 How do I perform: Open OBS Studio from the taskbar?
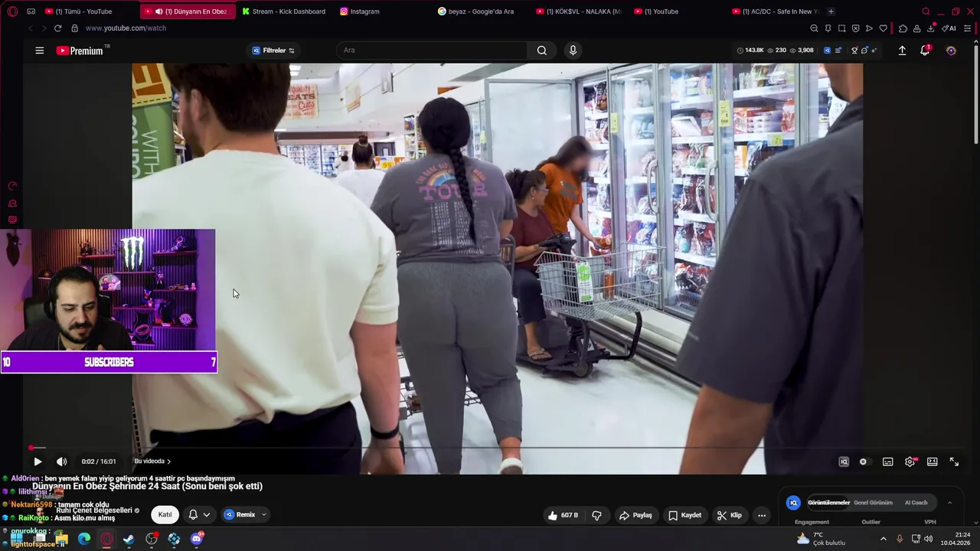152,539
